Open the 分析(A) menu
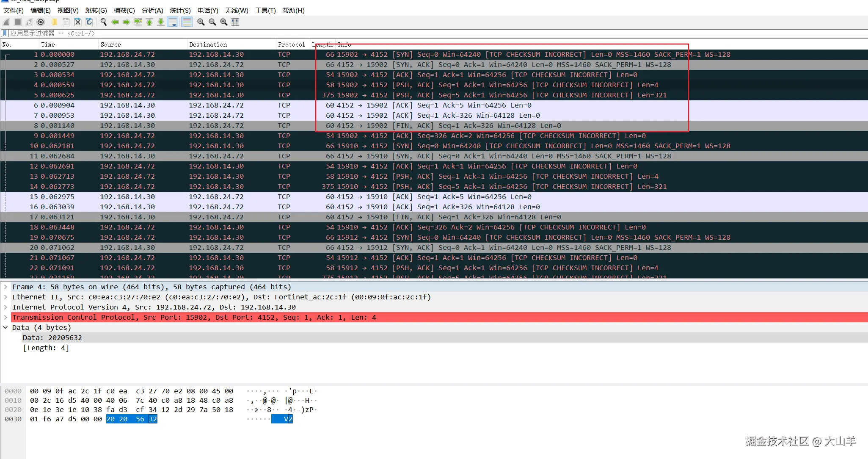 click(152, 10)
